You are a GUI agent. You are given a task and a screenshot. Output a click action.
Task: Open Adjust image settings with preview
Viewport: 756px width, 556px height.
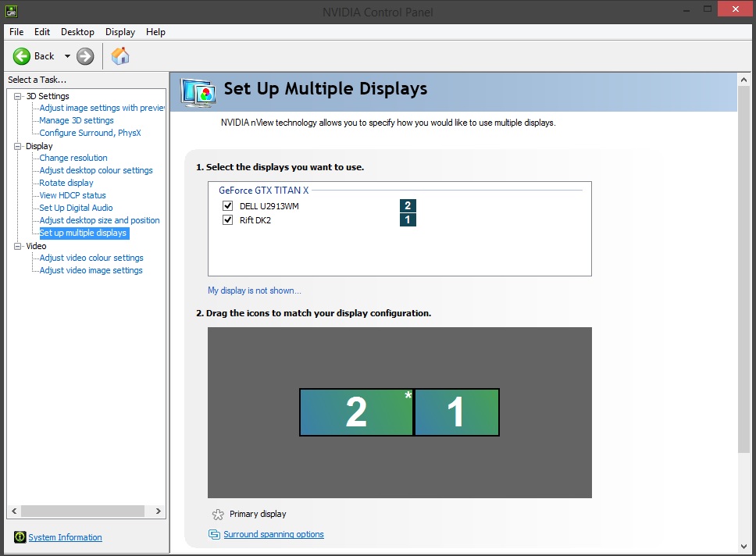coord(102,108)
